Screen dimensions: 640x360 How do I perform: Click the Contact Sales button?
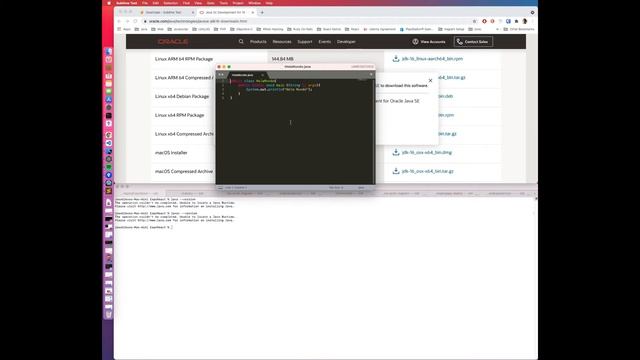coord(473,42)
